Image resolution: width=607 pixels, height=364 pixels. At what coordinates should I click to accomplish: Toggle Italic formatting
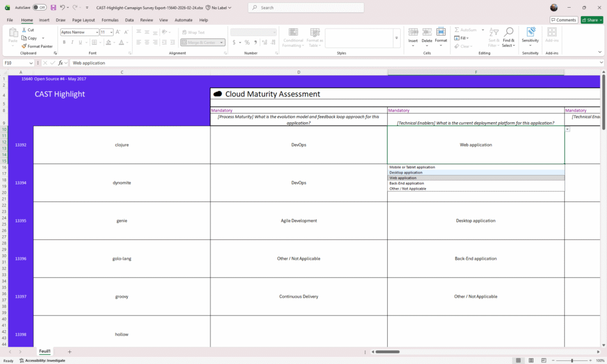pos(72,42)
